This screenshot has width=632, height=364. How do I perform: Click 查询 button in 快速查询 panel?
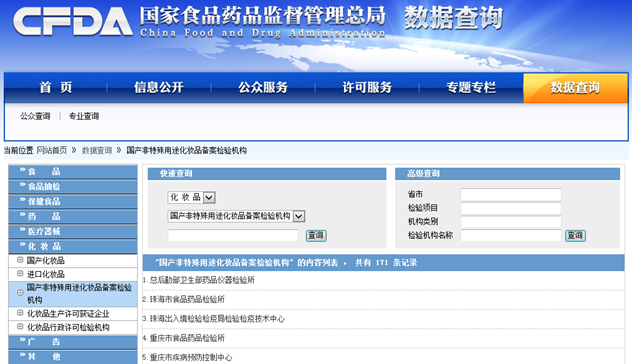click(x=316, y=235)
